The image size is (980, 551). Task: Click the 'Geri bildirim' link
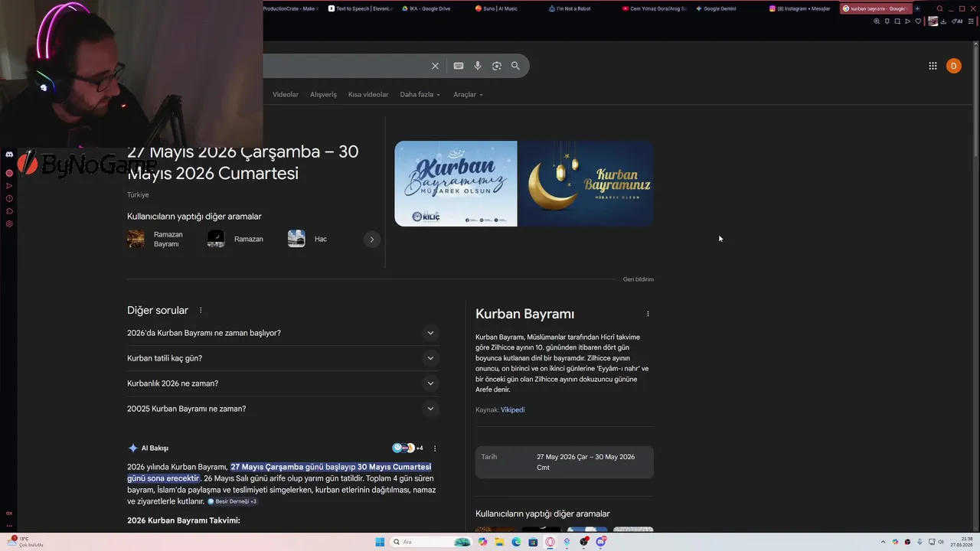[x=639, y=279]
